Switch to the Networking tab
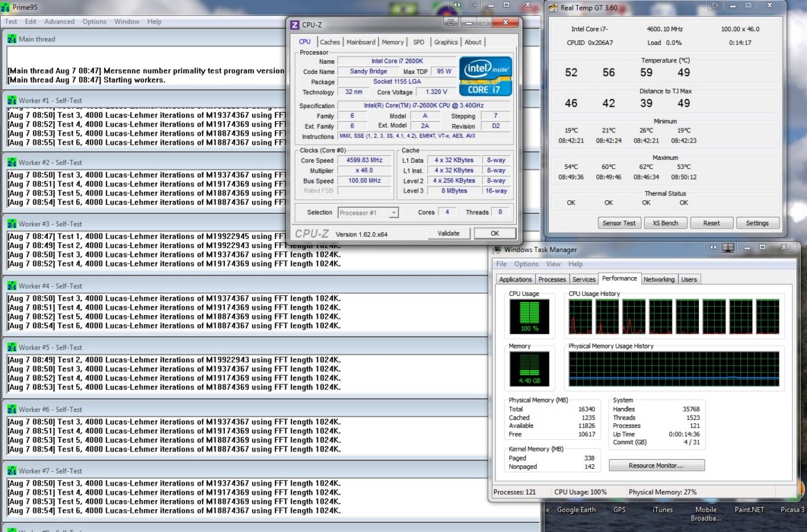 click(659, 279)
